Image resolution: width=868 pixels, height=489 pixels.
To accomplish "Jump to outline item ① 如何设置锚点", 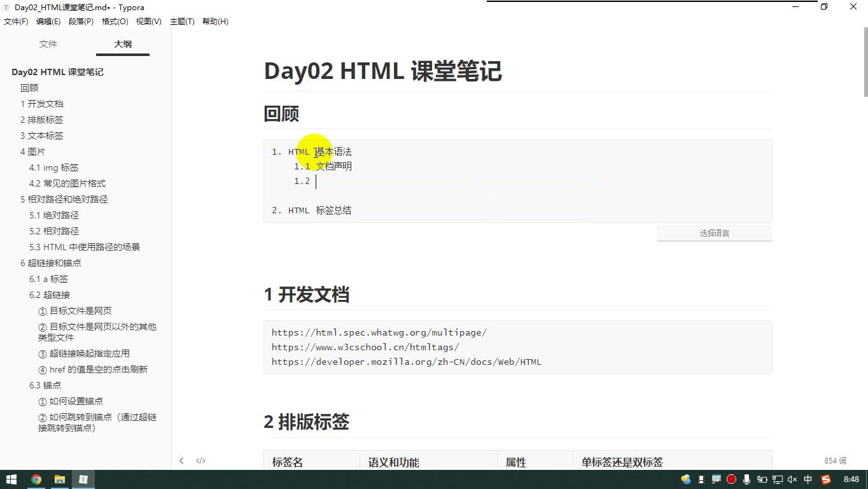I will 71,401.
